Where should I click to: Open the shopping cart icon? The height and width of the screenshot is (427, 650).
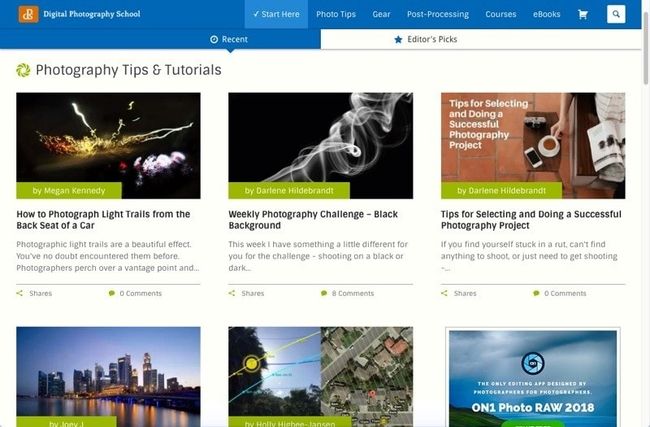tap(583, 15)
